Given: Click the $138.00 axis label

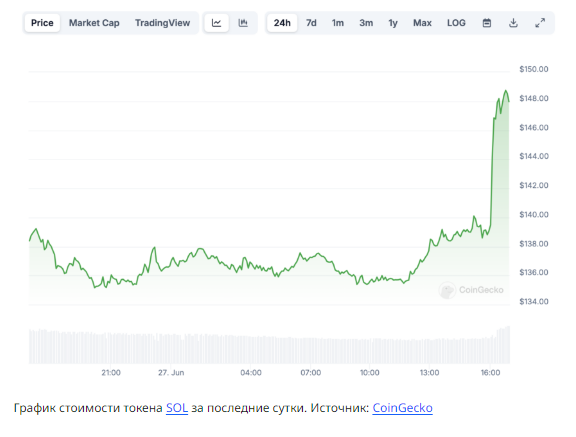Looking at the screenshot, I should click(x=534, y=243).
